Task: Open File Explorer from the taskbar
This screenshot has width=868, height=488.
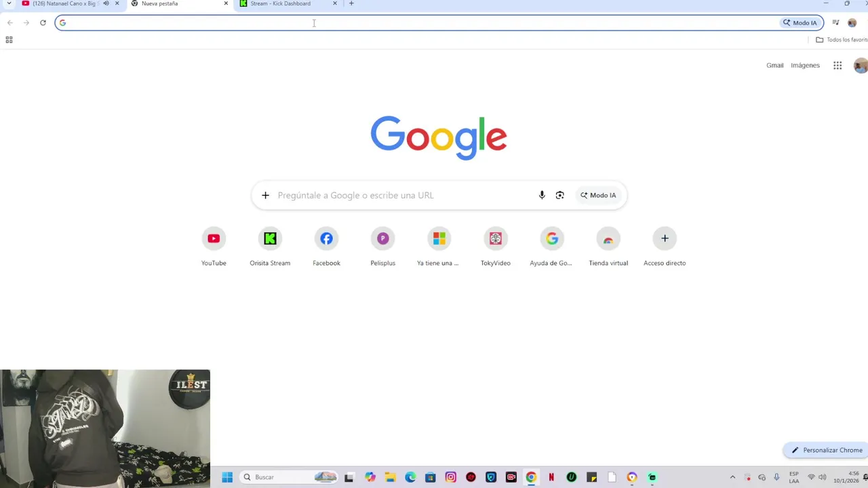Action: click(390, 477)
